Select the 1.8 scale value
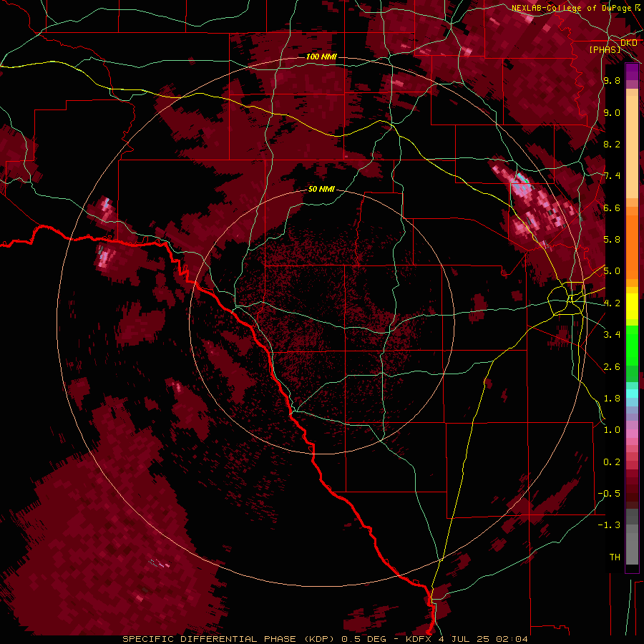The width and height of the screenshot is (644, 644). point(612,398)
